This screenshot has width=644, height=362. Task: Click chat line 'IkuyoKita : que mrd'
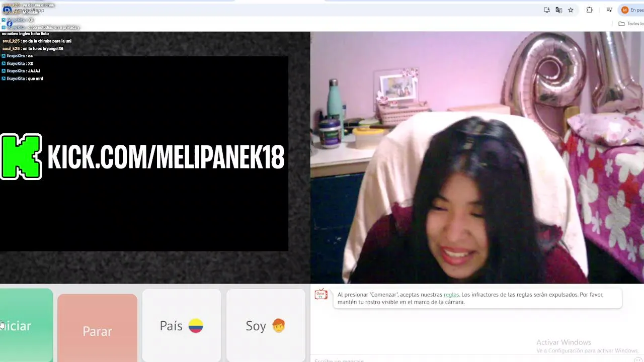coord(23,78)
